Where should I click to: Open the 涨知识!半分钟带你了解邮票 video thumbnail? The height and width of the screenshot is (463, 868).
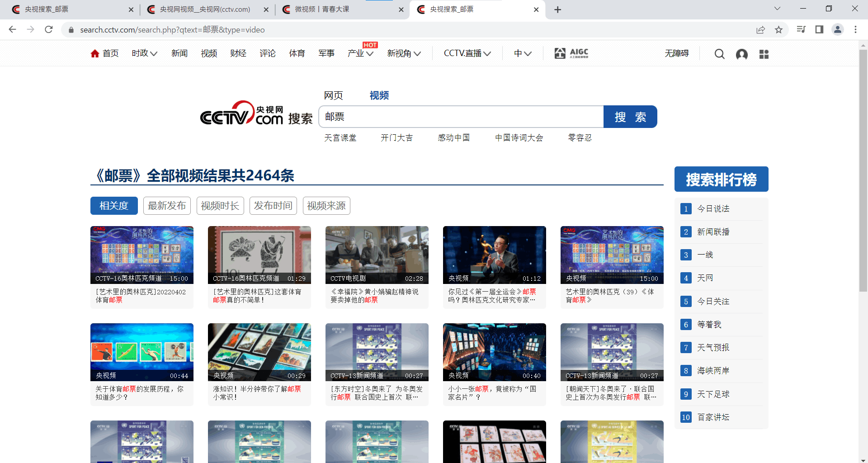coord(259,352)
